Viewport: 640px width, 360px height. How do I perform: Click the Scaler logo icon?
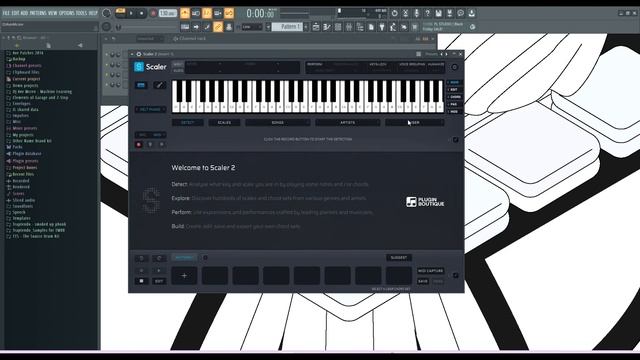[139, 67]
